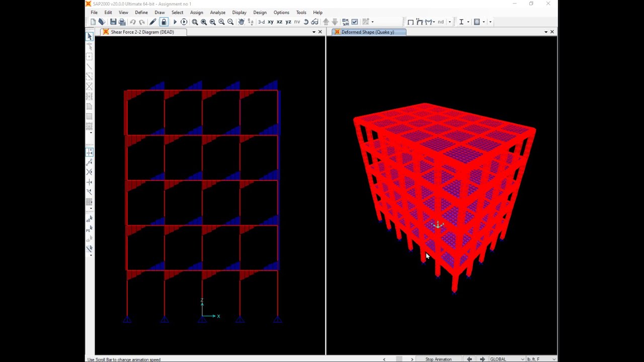Click the Rotate 3D View icon
644x362 pixels.
(306, 22)
